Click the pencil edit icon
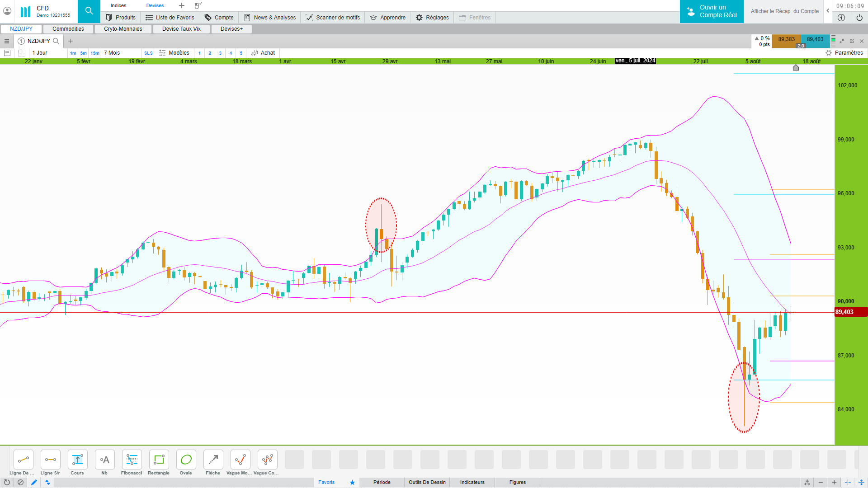The width and height of the screenshot is (868, 488). point(34,482)
